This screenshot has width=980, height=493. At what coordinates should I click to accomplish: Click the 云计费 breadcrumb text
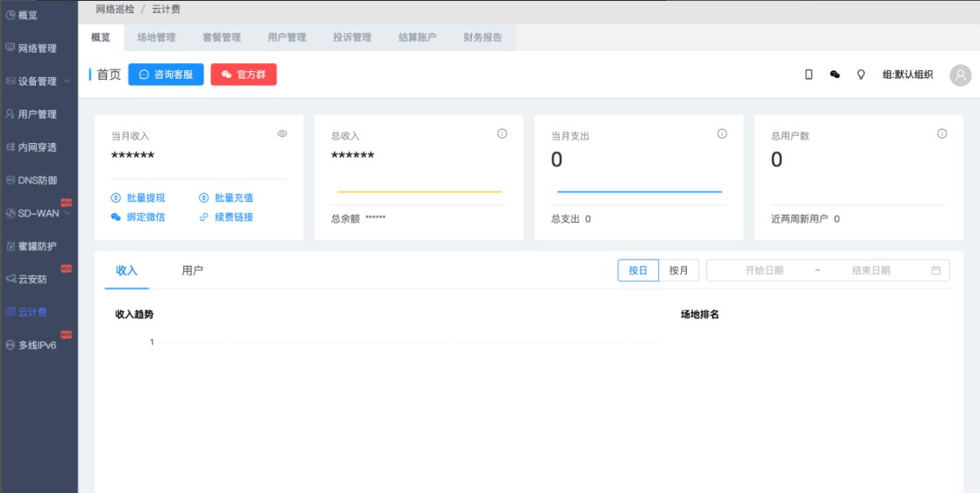[x=166, y=10]
